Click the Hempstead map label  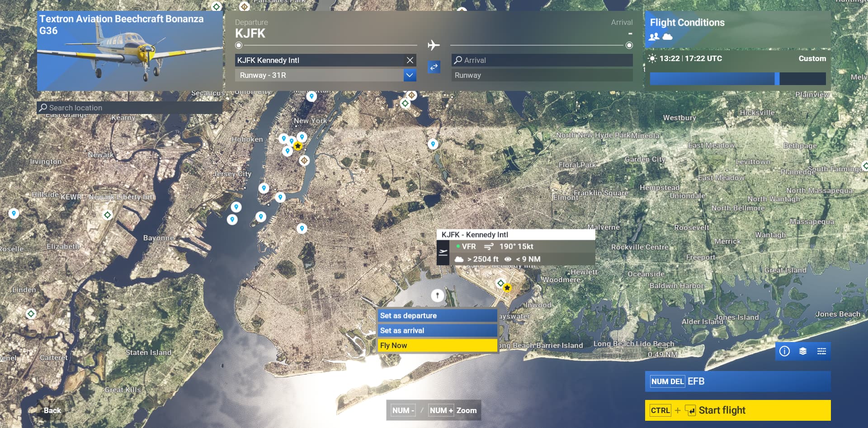point(660,187)
